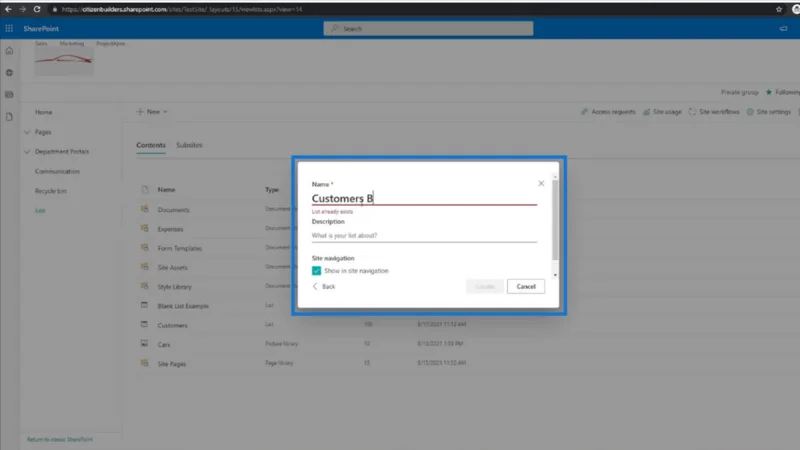Click the dialog scrollbar down arrow

tap(555, 276)
